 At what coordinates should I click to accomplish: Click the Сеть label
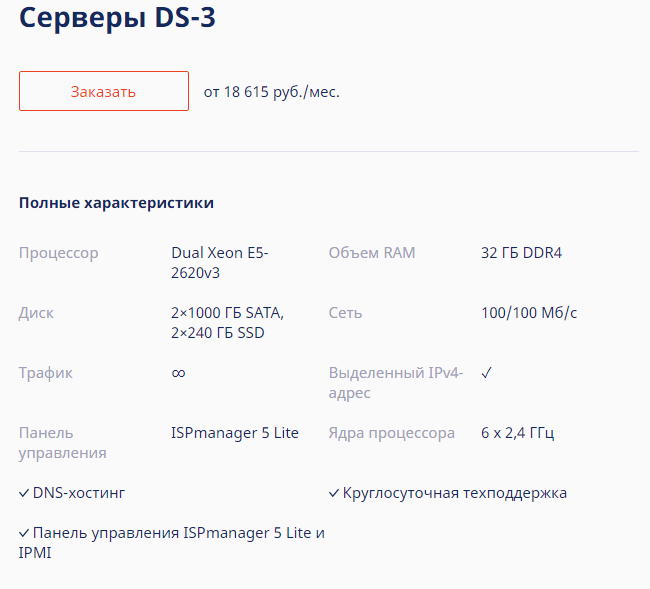tap(345, 313)
